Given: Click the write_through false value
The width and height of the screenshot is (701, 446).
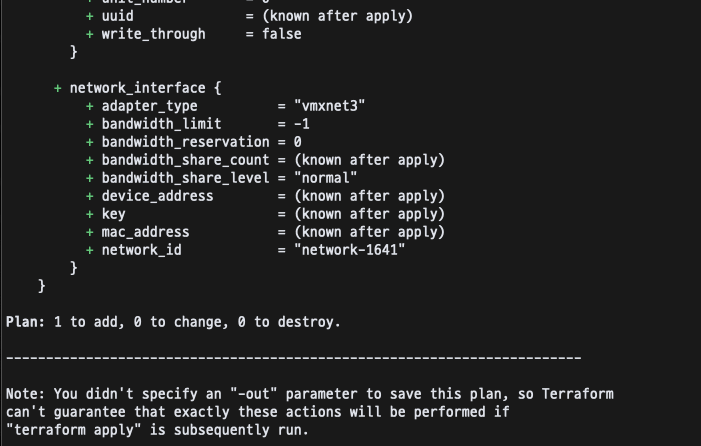Looking at the screenshot, I should [282, 34].
